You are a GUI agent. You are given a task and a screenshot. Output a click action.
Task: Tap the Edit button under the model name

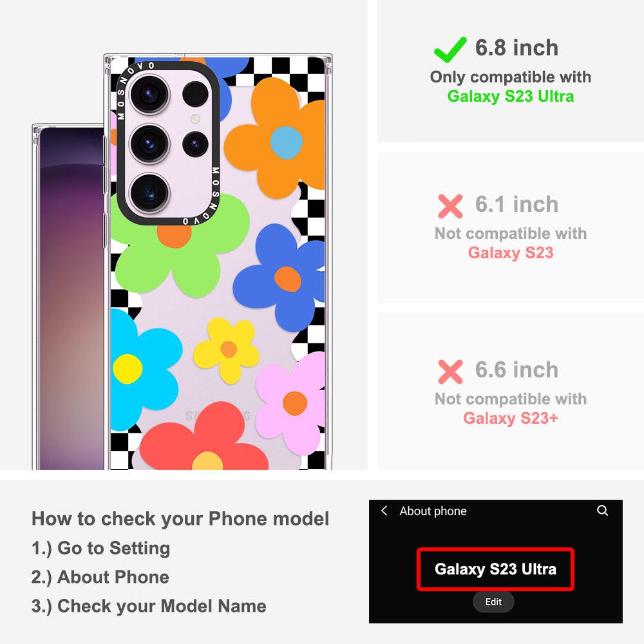[x=493, y=601]
